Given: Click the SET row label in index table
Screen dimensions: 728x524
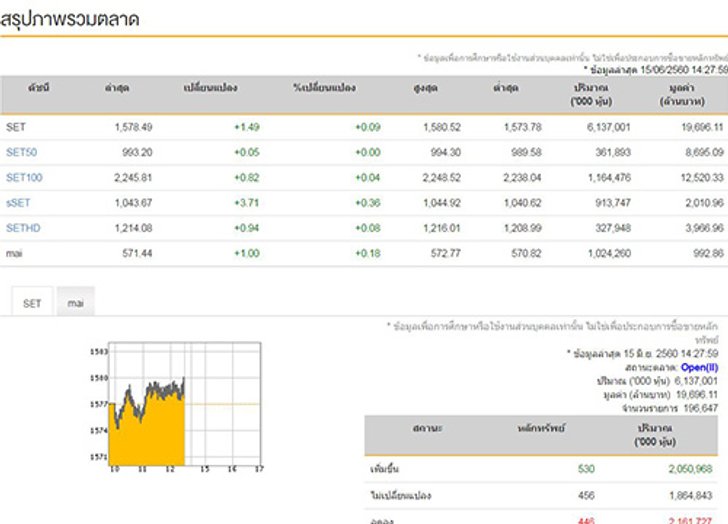Looking at the screenshot, I should tap(16, 127).
